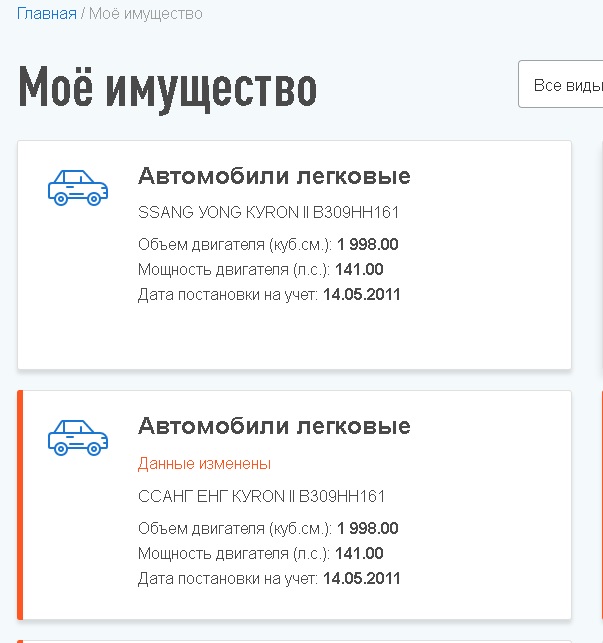
Task: Open the SSANG YONG KYRON II card
Action: (294, 255)
